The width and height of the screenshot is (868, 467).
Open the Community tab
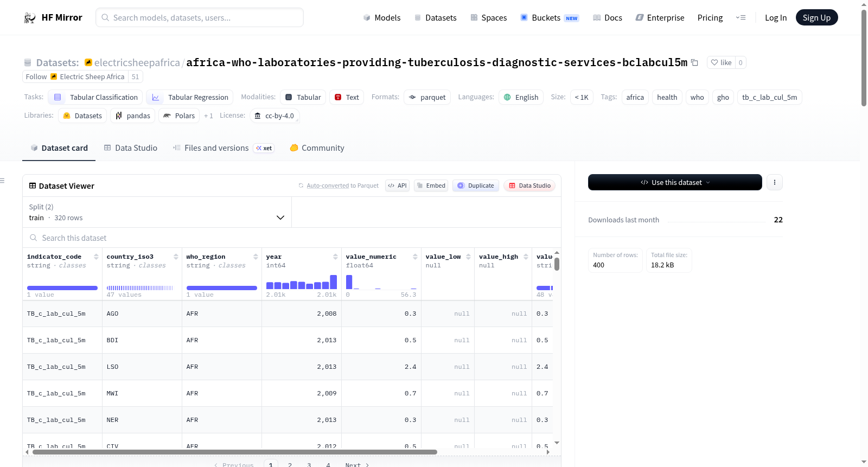coord(317,148)
